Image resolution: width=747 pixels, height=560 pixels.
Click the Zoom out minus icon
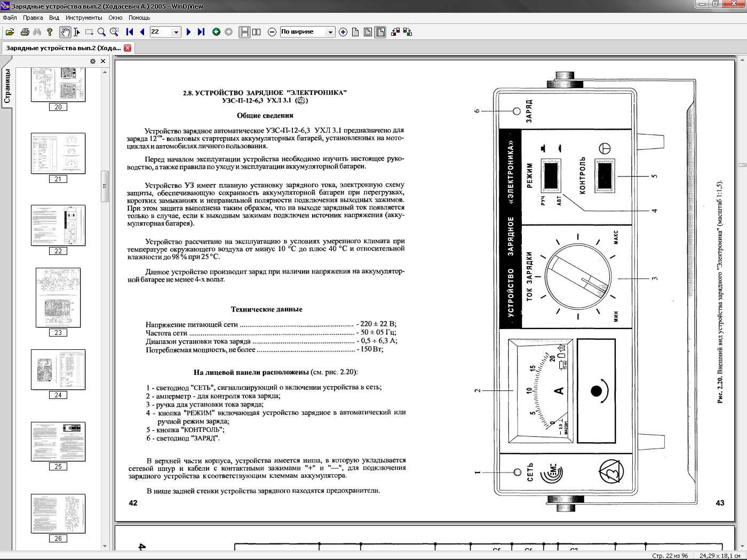click(x=272, y=32)
